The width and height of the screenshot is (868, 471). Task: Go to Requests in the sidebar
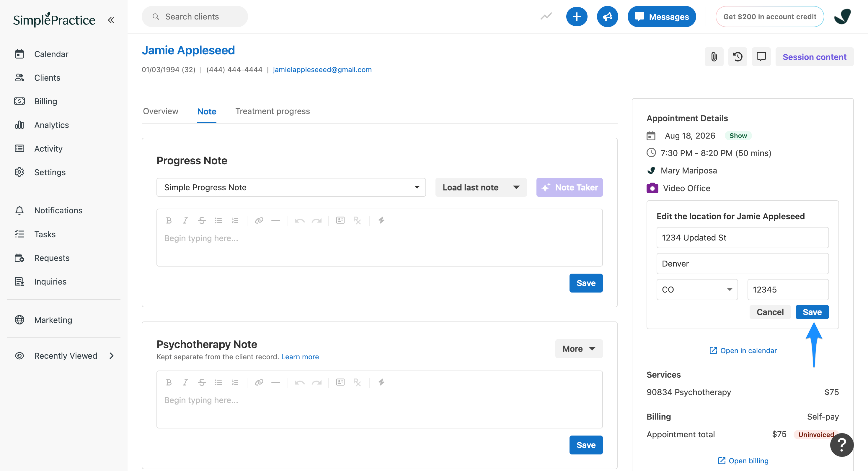coord(52,258)
